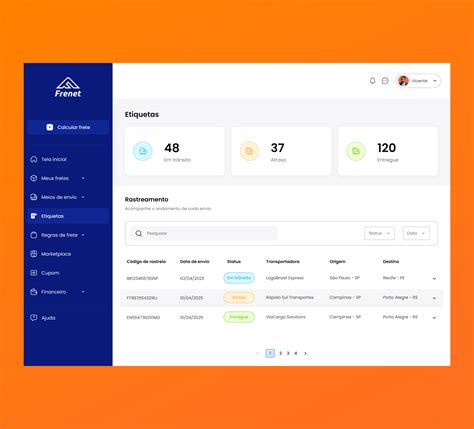Click the Ajuda help icon
This screenshot has height=429, width=474.
34,318
